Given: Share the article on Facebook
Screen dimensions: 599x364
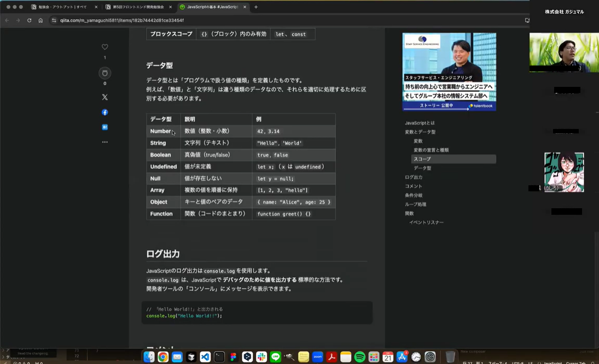Looking at the screenshot, I should (x=104, y=112).
